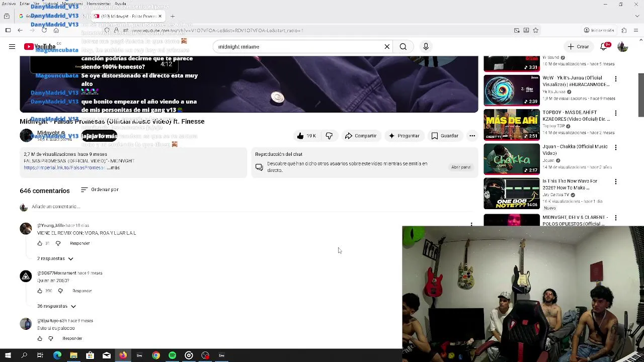Like the 'Esto si es palocoo' comment
Screen dimensions: 644x362
click(40, 338)
